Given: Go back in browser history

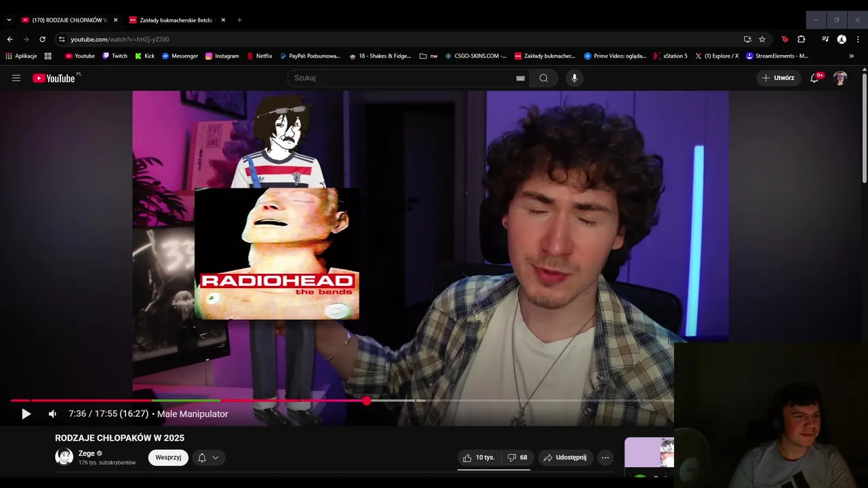Looking at the screenshot, I should 9,39.
